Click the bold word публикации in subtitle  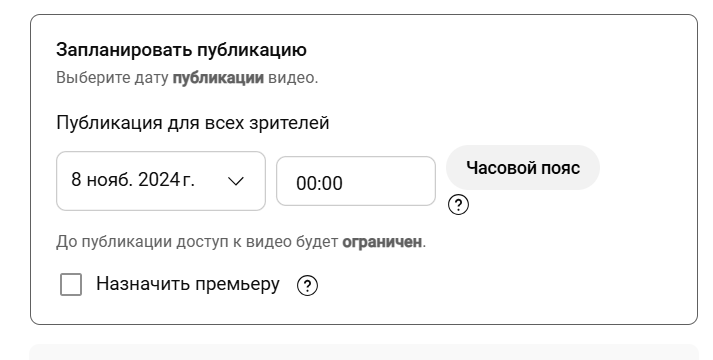click(x=218, y=78)
